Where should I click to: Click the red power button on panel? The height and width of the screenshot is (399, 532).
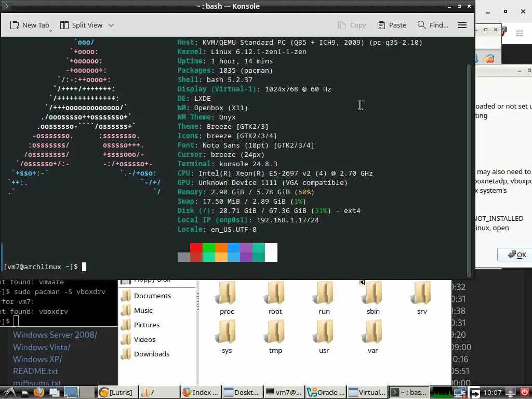coord(525,393)
